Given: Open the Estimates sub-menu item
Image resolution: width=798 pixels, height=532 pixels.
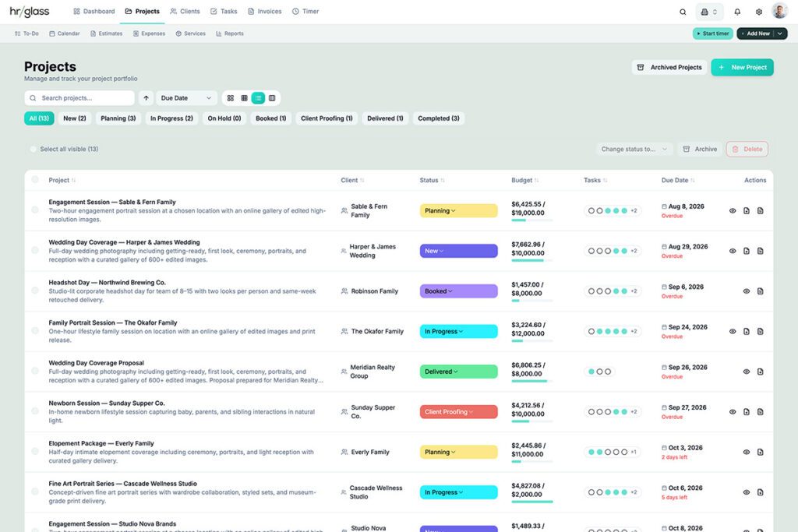Looking at the screenshot, I should click(x=106, y=33).
